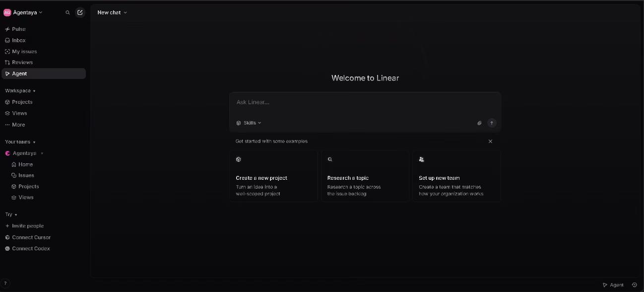
Task: Open the Skills dropdown
Action: click(x=249, y=123)
